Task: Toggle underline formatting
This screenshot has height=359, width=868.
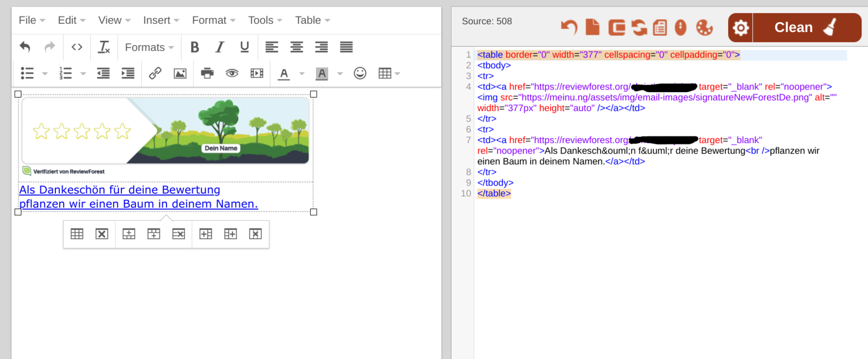Action: 245,47
